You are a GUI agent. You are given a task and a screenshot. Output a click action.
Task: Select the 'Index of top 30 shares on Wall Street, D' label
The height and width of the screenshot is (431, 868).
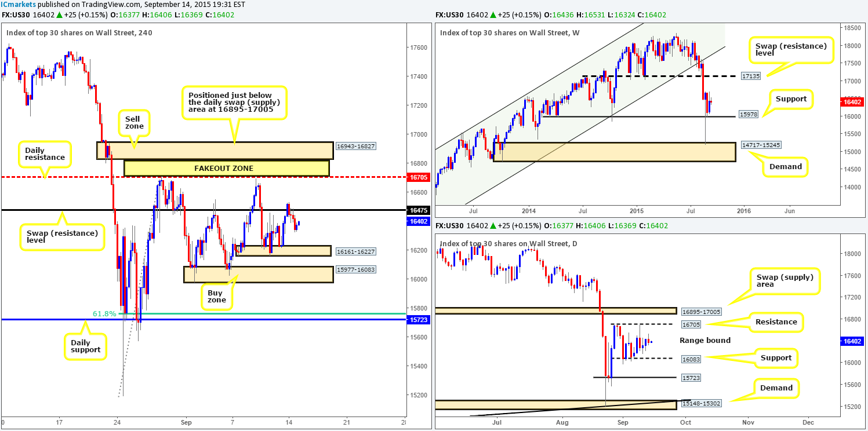click(510, 243)
